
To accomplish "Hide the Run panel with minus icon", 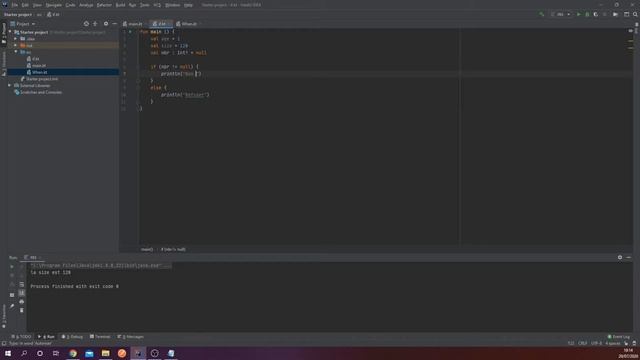I will point(629,258).
